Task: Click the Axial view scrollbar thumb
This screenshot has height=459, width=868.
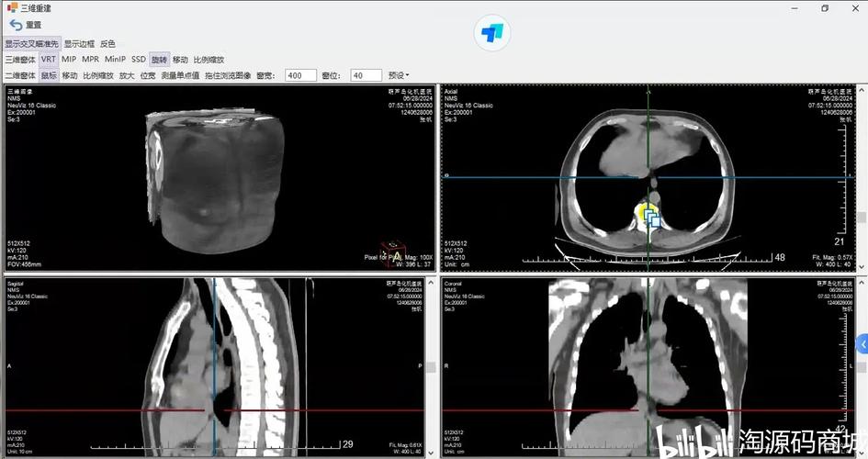Action: point(862,217)
